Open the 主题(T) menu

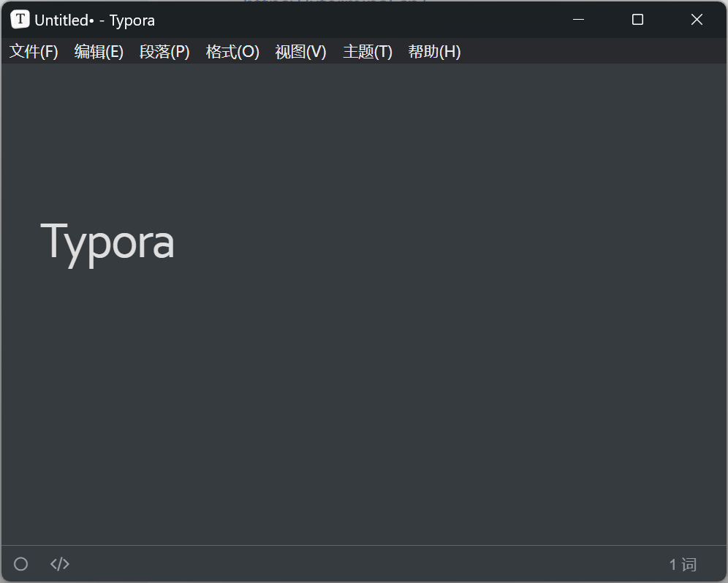pos(367,52)
